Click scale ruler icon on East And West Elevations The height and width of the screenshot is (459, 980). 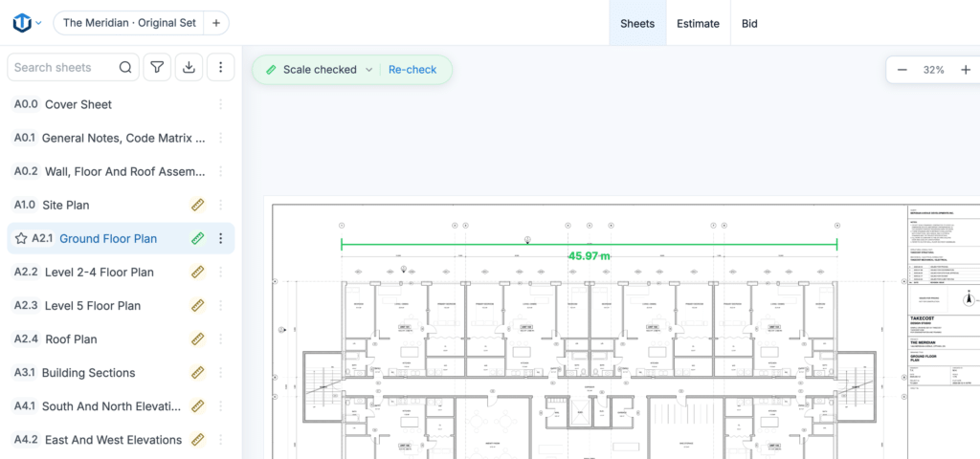pos(197,440)
